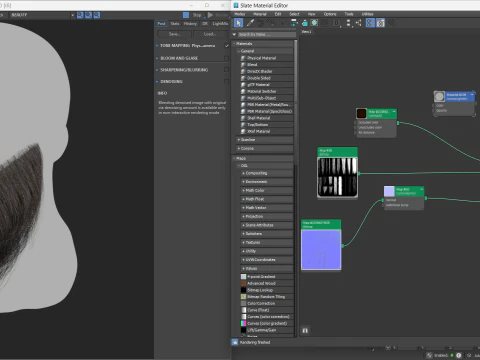Switch to the Stats tab
Screen dimensions: 480x360
(175, 24)
